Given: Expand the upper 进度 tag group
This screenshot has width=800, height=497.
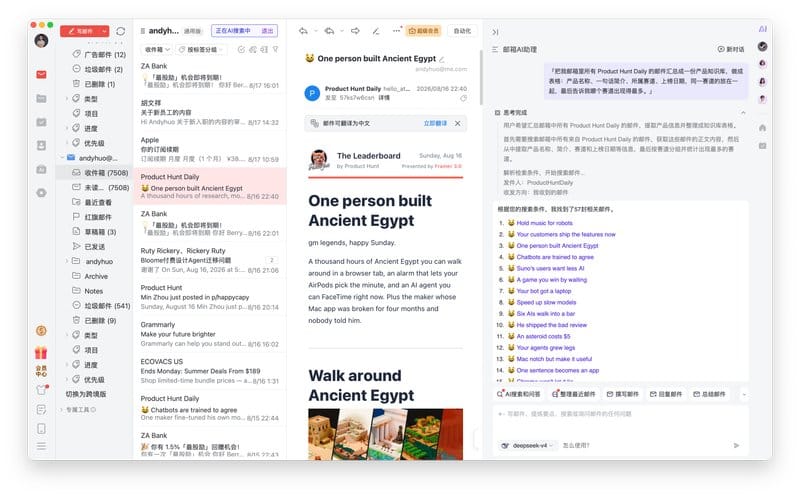Looking at the screenshot, I should coord(67,128).
